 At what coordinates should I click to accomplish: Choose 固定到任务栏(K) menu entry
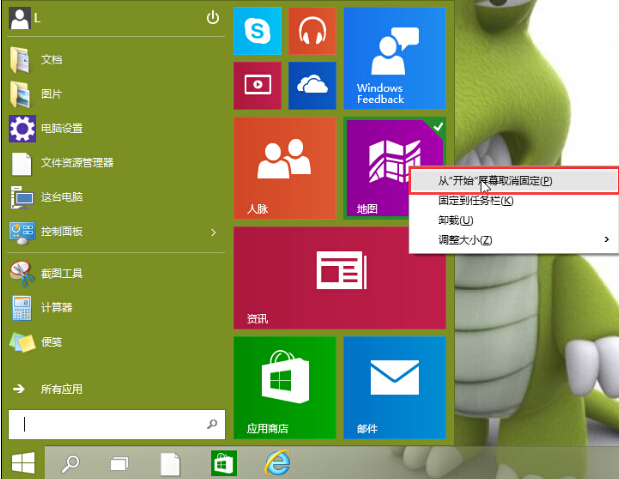[x=513, y=201]
